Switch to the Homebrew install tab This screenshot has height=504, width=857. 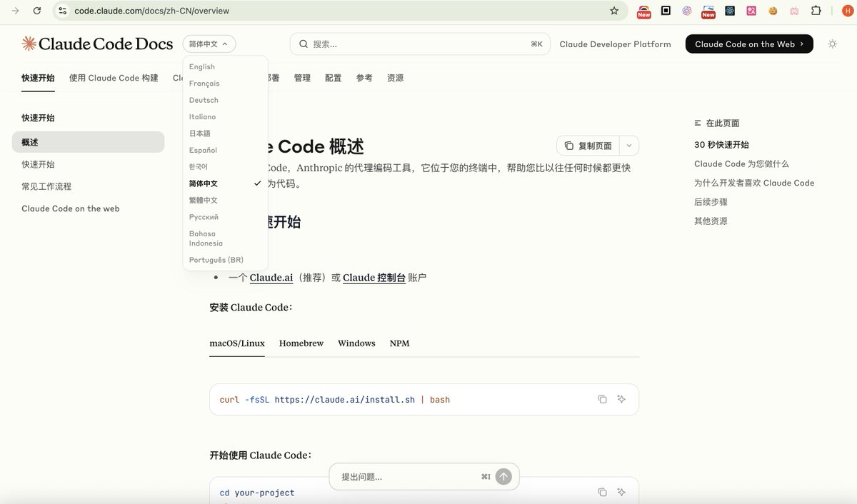(301, 343)
